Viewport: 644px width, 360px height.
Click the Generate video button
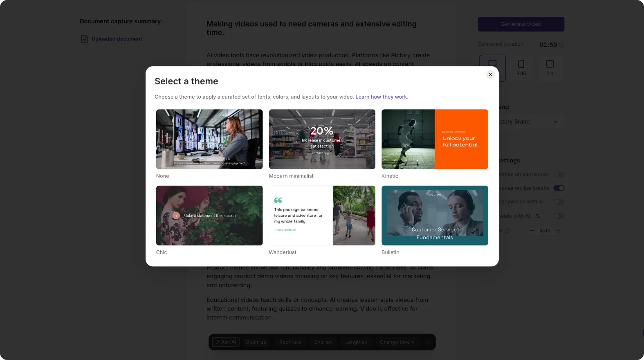521,24
